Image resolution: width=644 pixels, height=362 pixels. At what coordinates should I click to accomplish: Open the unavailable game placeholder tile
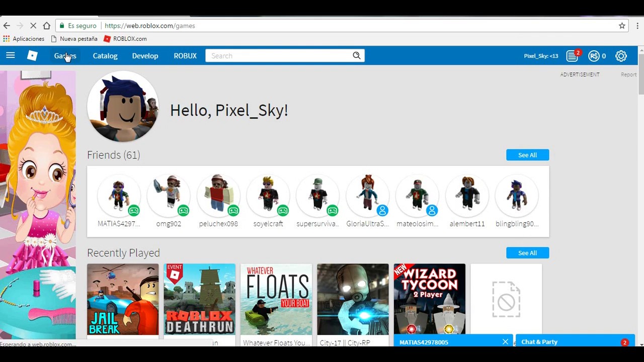506,299
